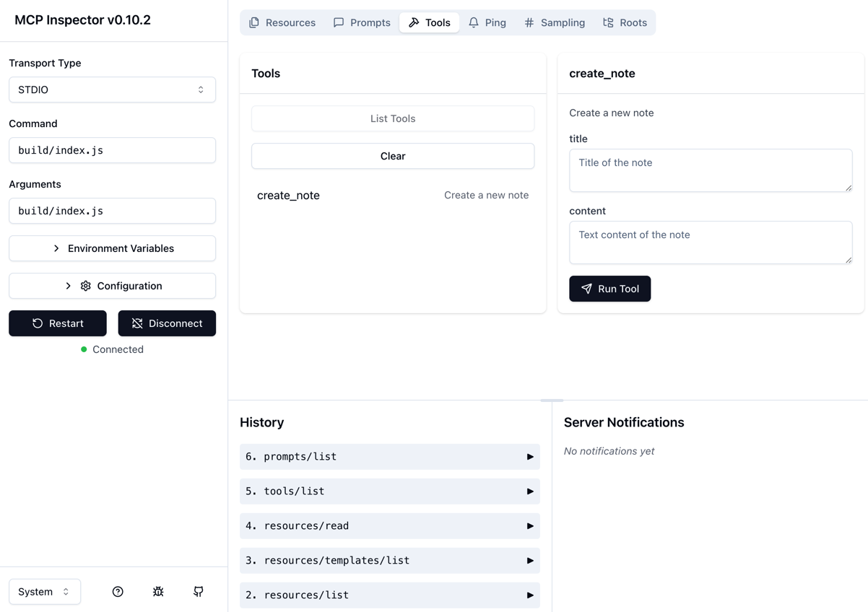Open the GitHub icon link
The height and width of the screenshot is (612, 868).
pos(199,592)
